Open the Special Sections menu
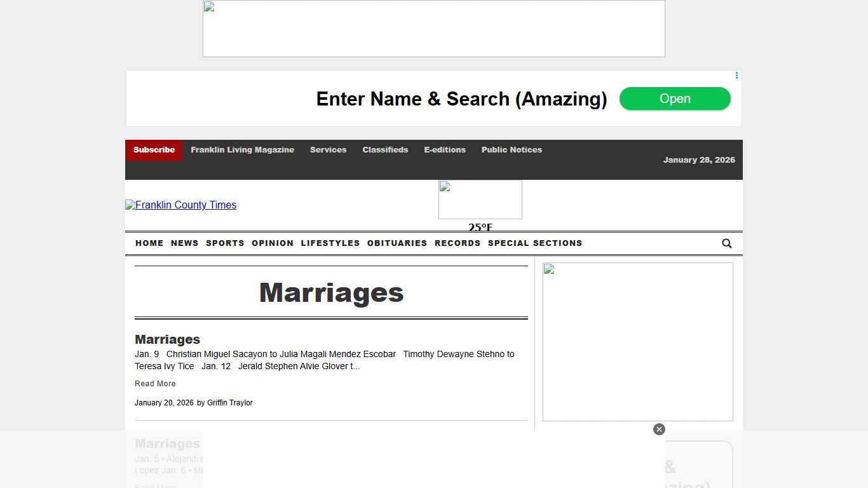This screenshot has width=868, height=488. (535, 243)
